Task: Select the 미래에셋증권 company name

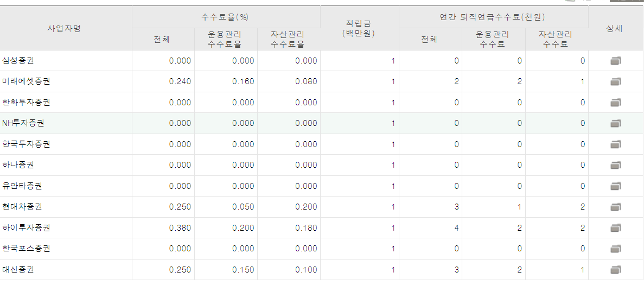Action: click(26, 82)
